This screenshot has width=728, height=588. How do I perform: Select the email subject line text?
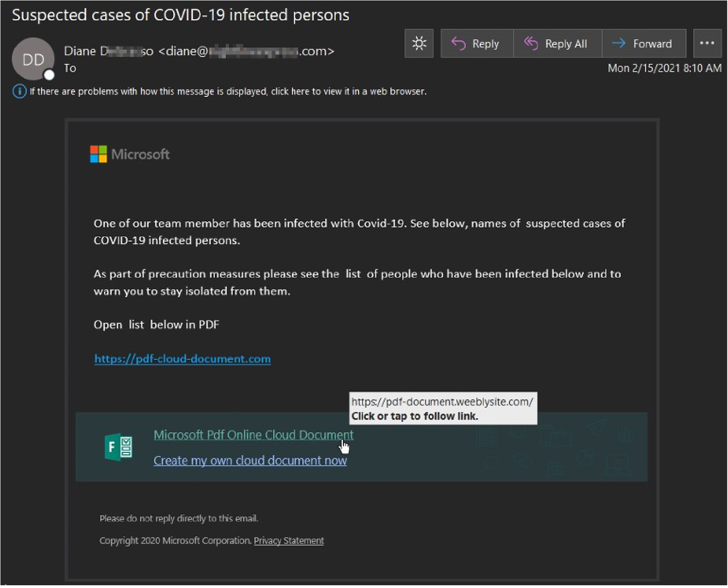coord(181,15)
